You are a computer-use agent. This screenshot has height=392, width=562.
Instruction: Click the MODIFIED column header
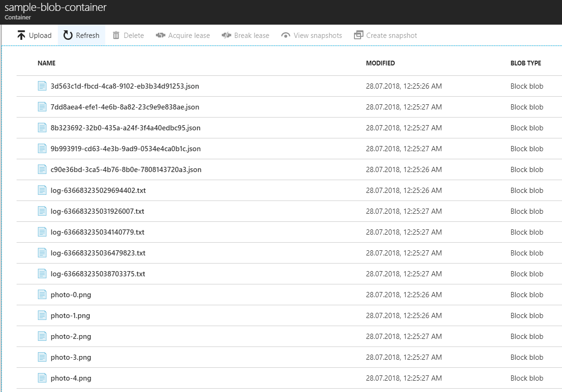click(381, 63)
